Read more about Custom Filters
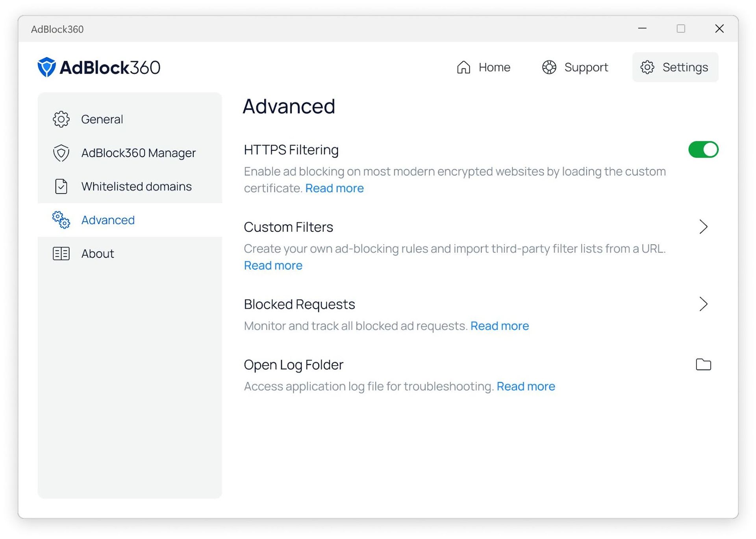 click(273, 266)
